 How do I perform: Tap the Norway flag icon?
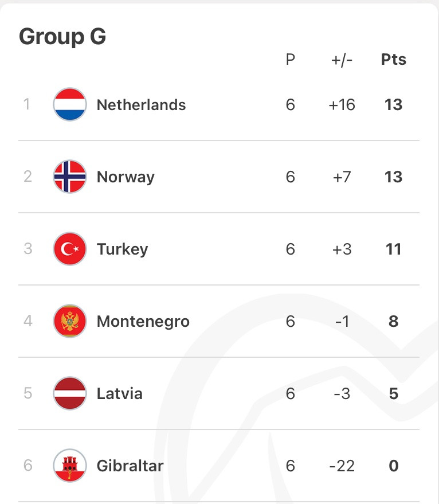point(70,177)
